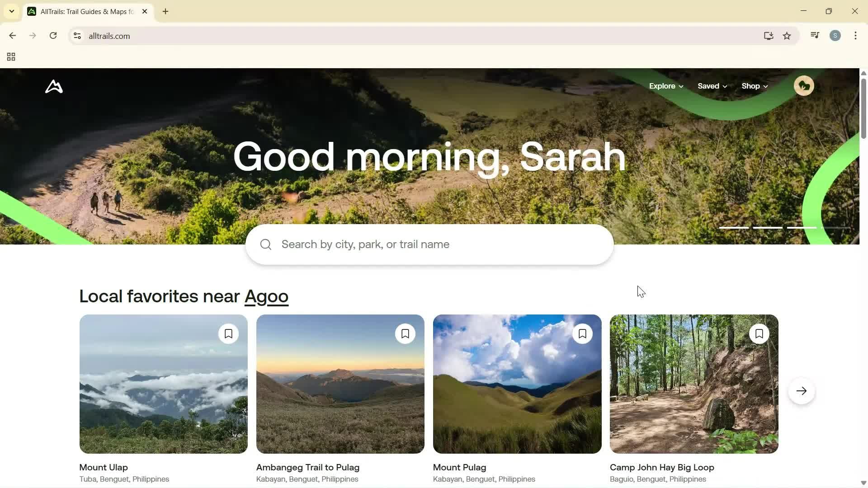Go back using the browser arrow
This screenshot has height=488, width=868.
click(x=12, y=36)
